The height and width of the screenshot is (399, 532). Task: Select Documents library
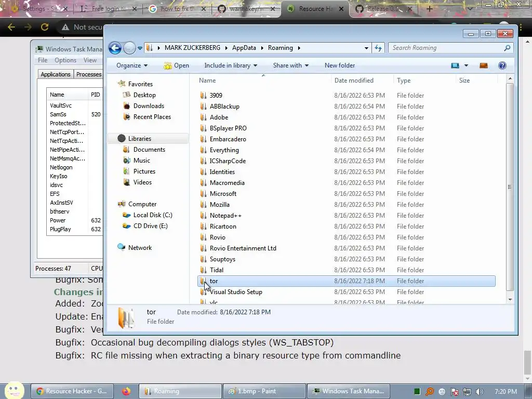tap(149, 150)
